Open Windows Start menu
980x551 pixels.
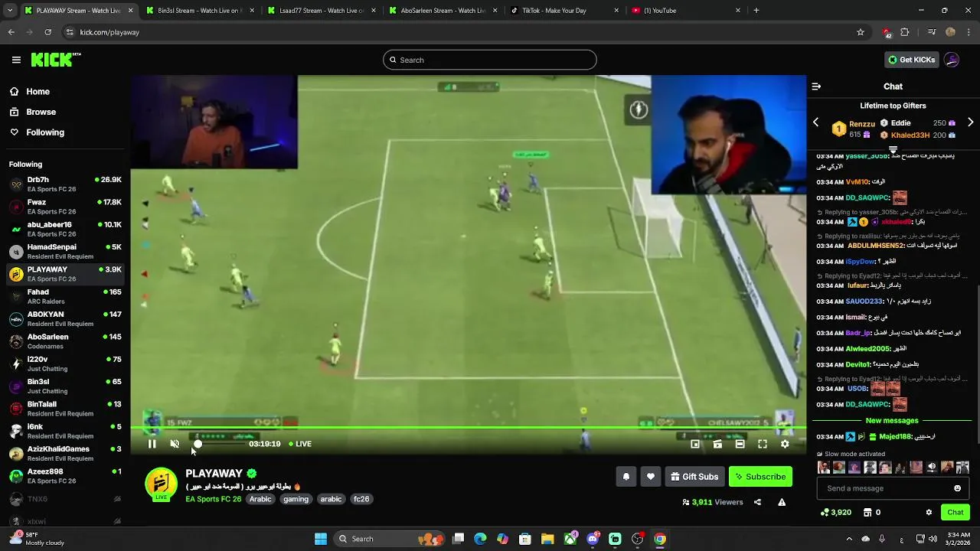[321, 539]
